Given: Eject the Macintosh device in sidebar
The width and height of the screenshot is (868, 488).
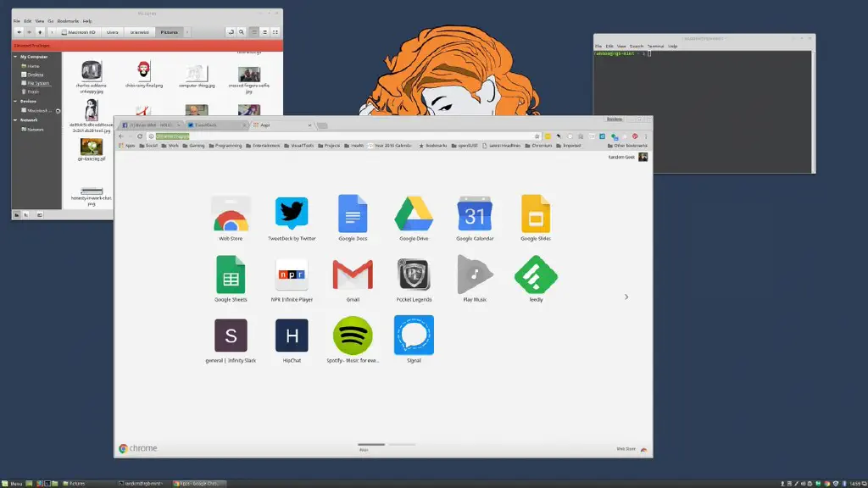Looking at the screenshot, I should pyautogui.click(x=58, y=111).
